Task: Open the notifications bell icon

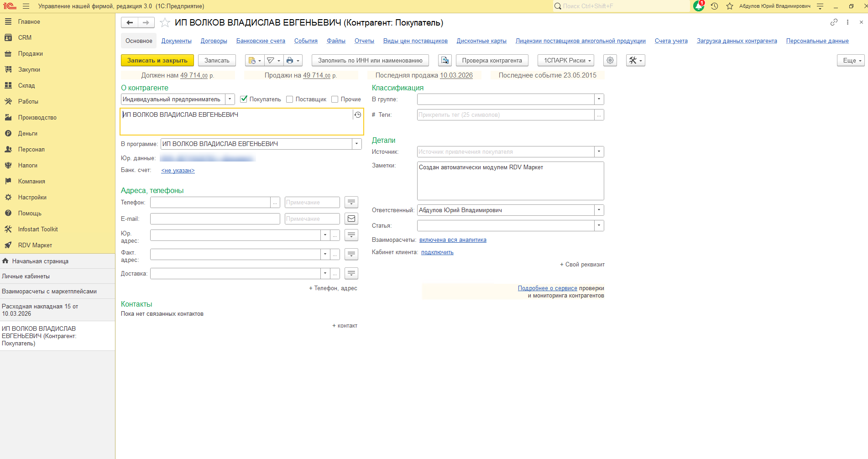Action: click(698, 6)
